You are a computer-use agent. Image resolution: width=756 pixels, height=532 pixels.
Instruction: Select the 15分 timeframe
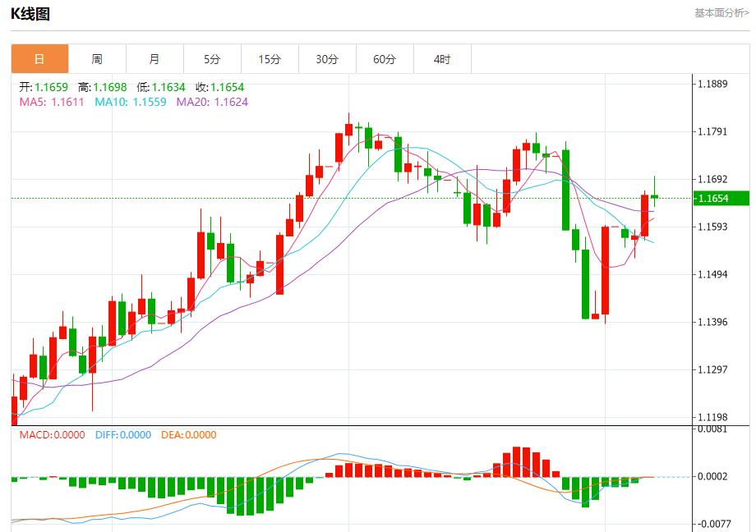(269, 58)
